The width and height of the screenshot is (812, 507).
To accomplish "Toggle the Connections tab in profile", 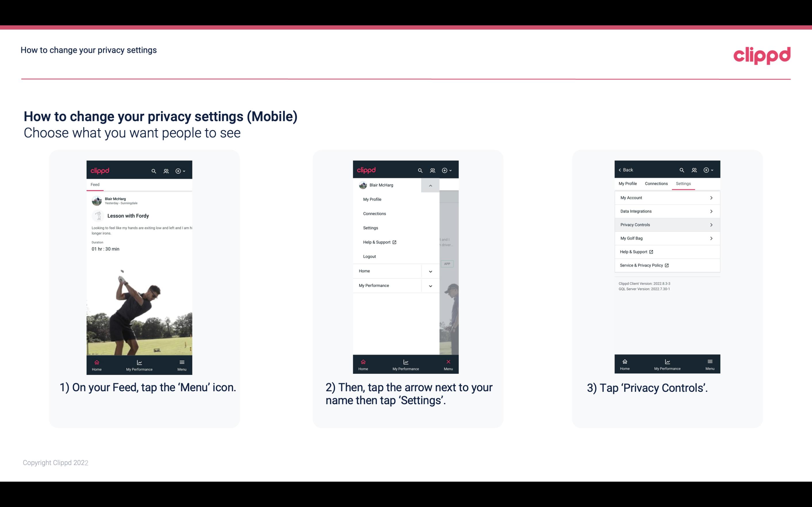I will [x=655, y=183].
